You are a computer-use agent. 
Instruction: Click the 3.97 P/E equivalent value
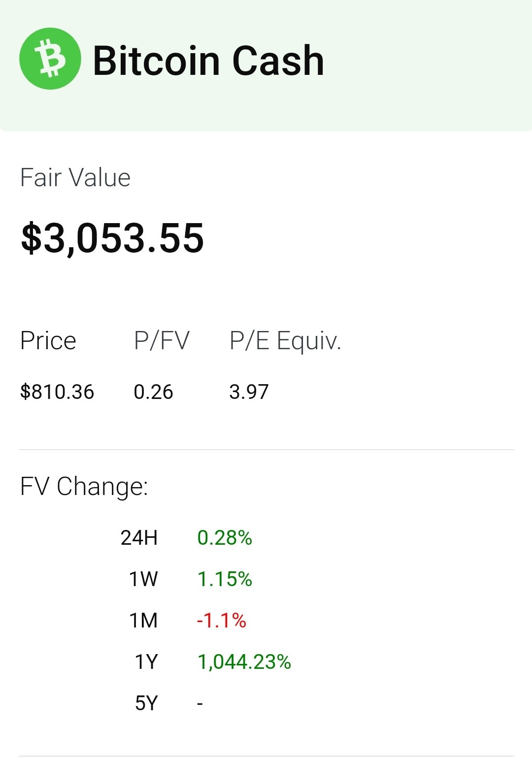click(249, 392)
